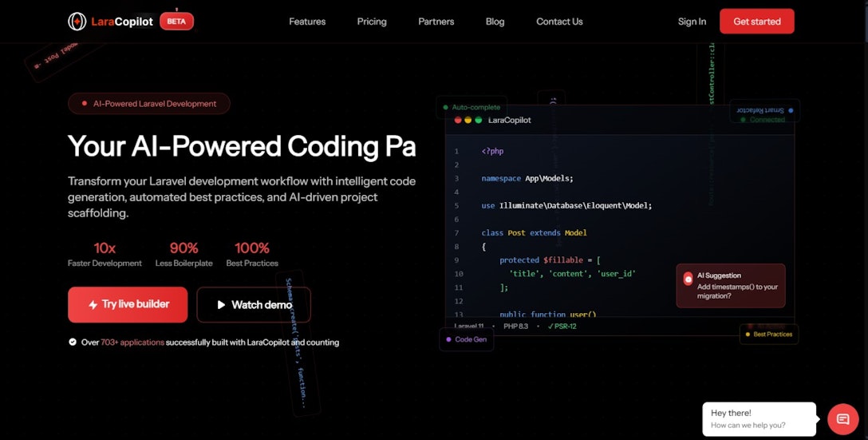Viewport: 868px width, 440px height.
Task: Click the lightning bolt on Try live builder
Action: (93, 304)
